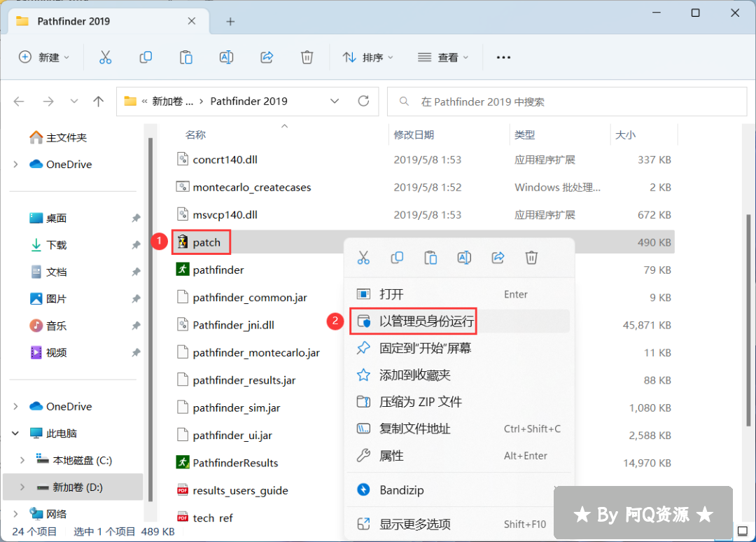Go up one folder level
This screenshot has height=542, width=756.
coord(99,102)
